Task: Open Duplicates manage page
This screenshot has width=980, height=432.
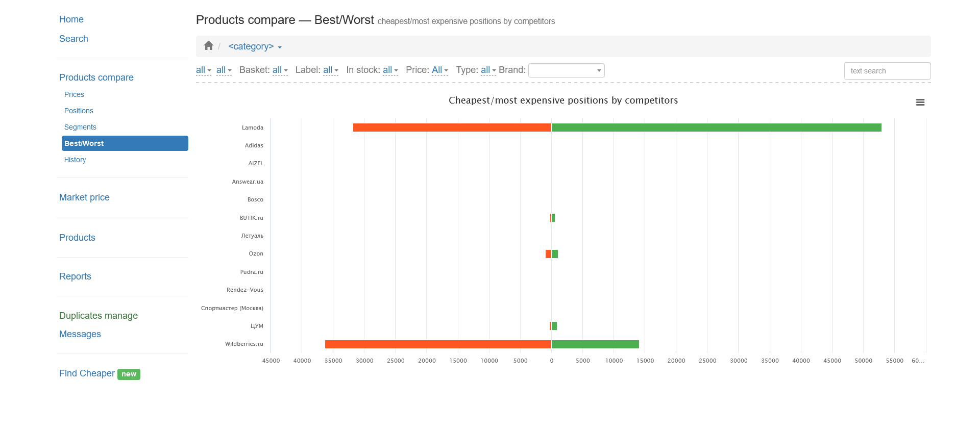Action: [99, 316]
